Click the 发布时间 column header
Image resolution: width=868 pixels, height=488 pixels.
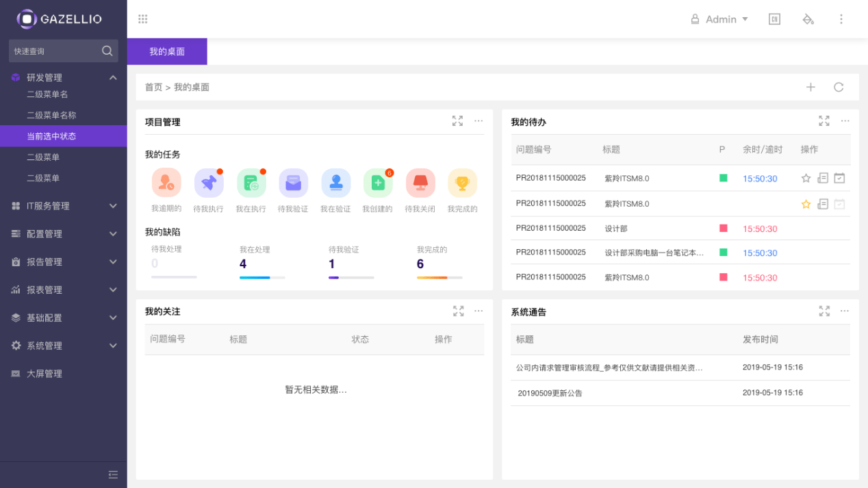pos(761,339)
